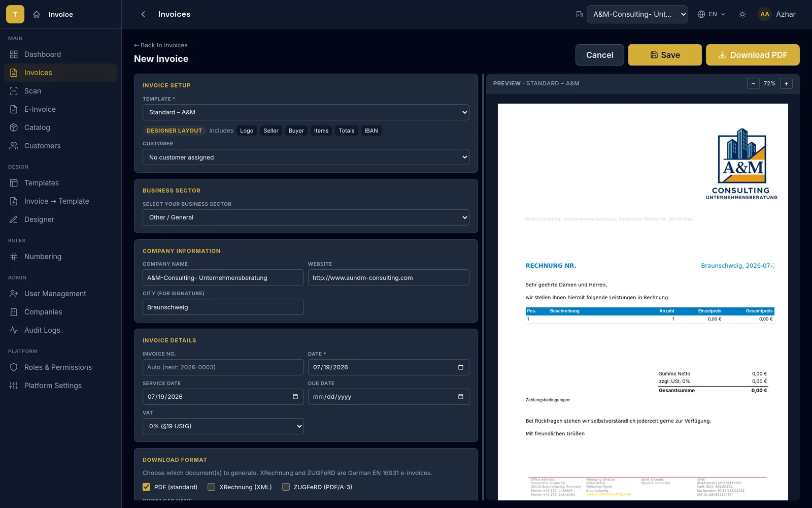
Task: Click the E-Invoice file icon
Action: [14, 109]
